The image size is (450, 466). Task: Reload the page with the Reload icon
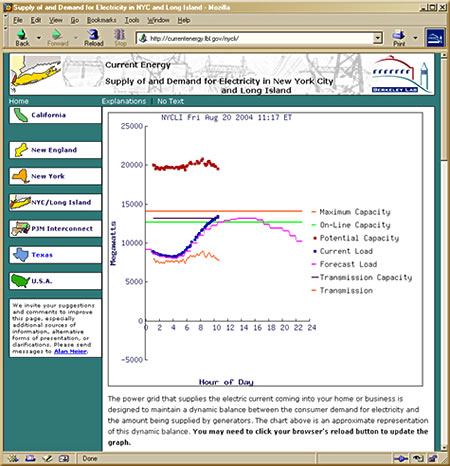coord(93,34)
